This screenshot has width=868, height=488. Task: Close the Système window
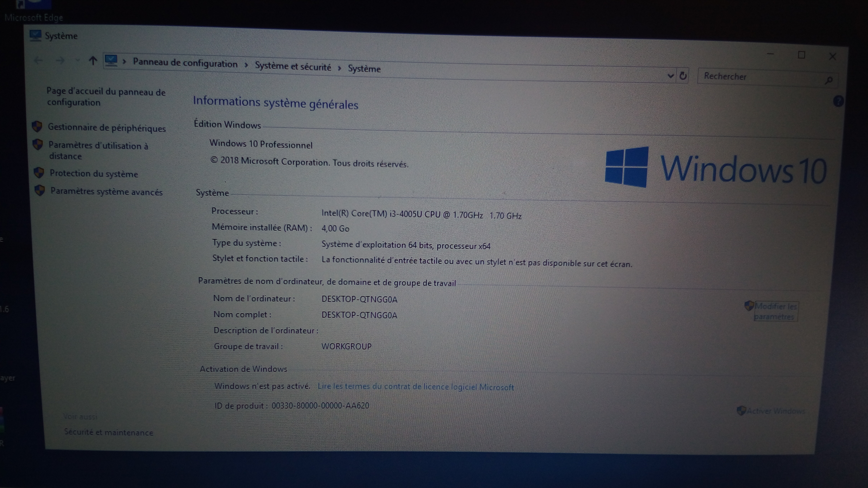tap(833, 57)
